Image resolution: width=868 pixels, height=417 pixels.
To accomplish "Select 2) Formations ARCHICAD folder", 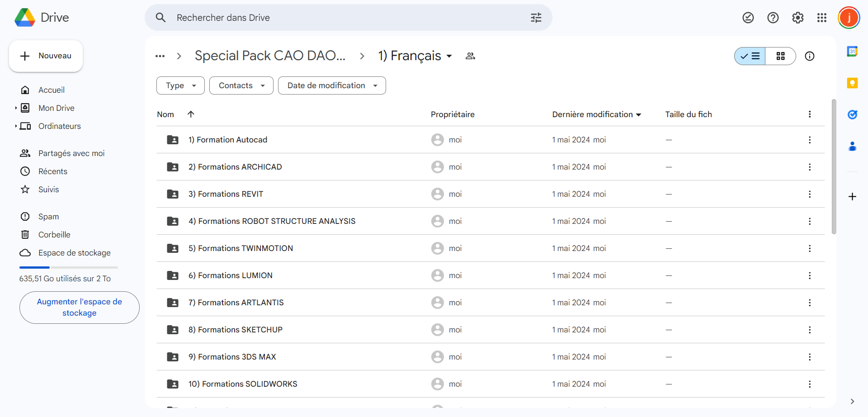I will pos(491,167).
